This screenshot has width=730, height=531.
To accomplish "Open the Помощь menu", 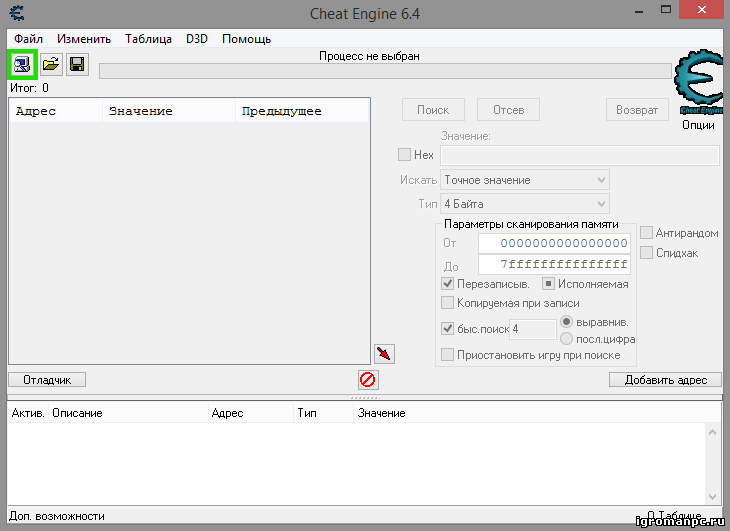I will click(x=246, y=39).
